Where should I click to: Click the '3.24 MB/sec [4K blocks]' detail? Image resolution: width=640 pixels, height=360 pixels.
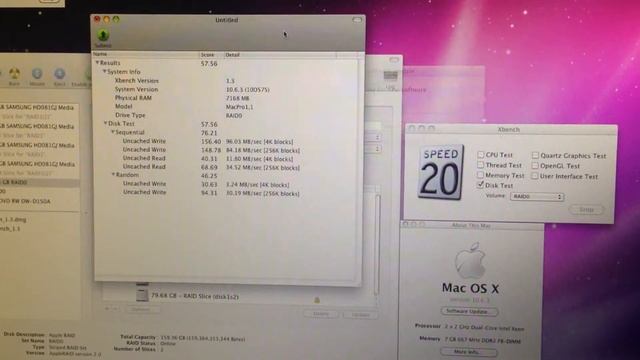[258, 184]
